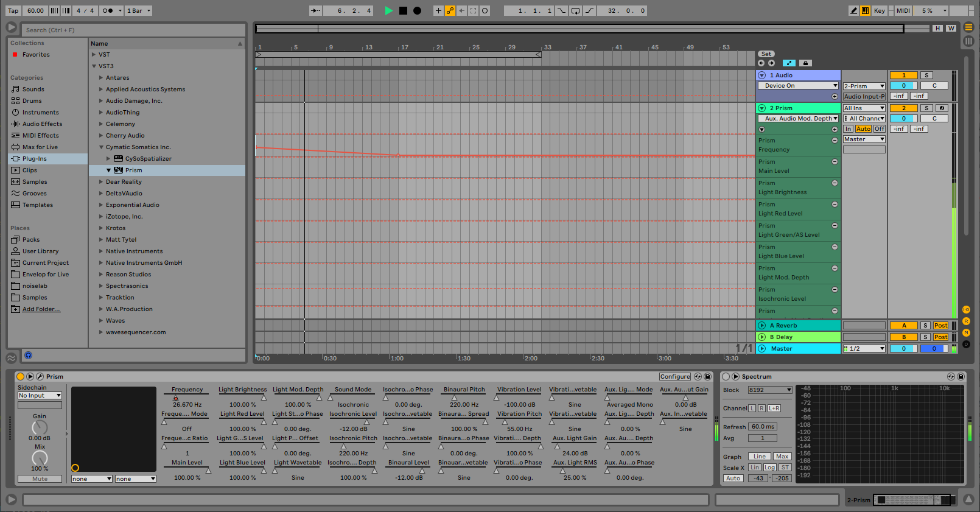Screen dimensions: 980x512
Task: Select Sounds category in browser
Action: click(x=33, y=89)
